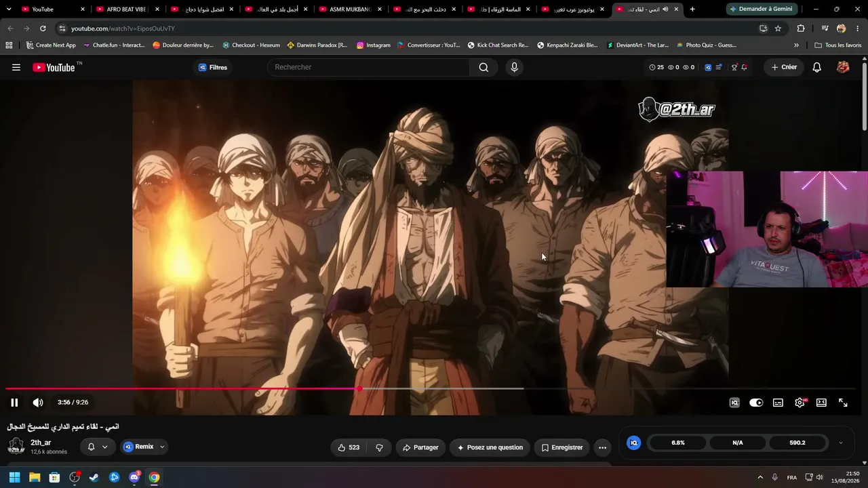
Task: Install app icon in address bar
Action: [x=763, y=28]
